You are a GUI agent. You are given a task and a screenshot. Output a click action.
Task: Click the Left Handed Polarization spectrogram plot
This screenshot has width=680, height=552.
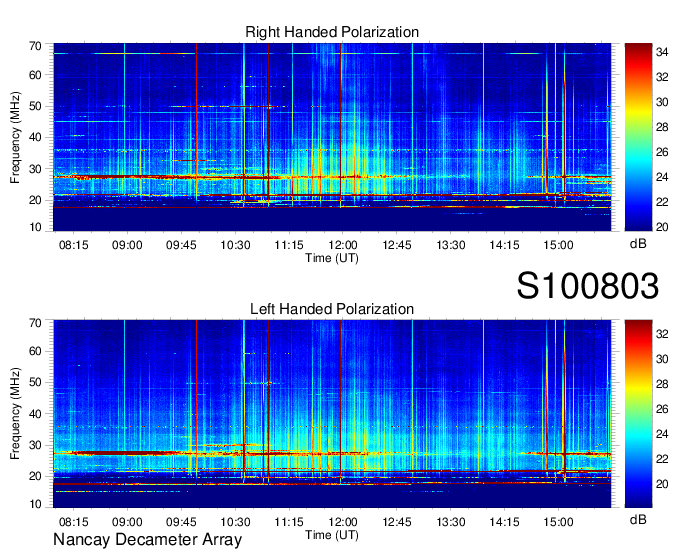(x=332, y=414)
